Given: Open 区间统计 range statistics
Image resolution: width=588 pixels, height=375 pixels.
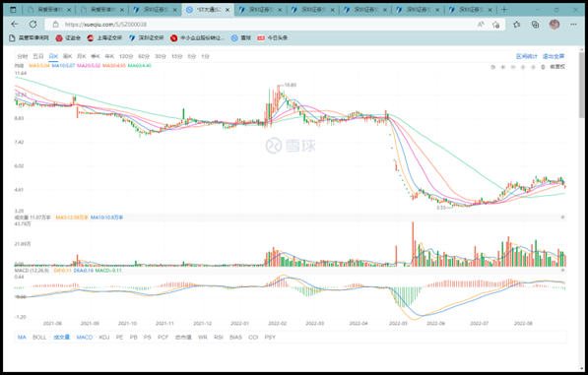Looking at the screenshot, I should click(527, 56).
